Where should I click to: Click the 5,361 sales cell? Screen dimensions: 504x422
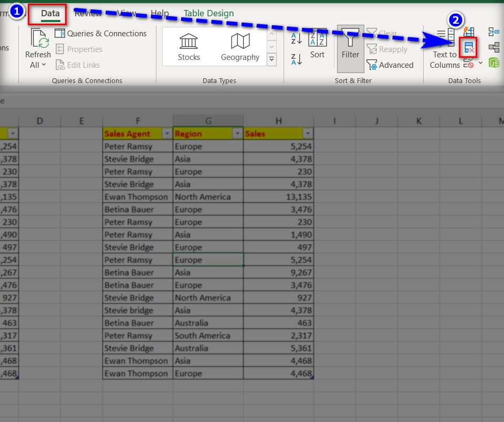click(x=278, y=348)
